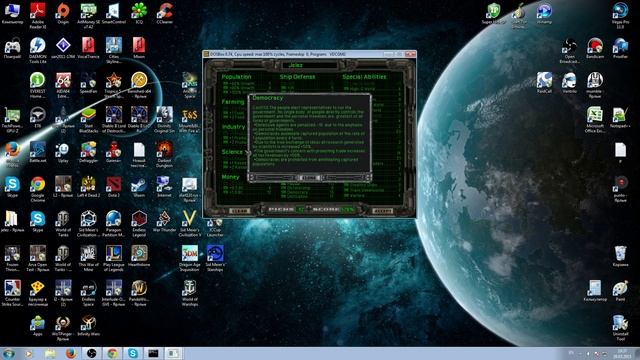The width and height of the screenshot is (640, 360).
Task: Toggle the +0.5 BC Money checkbox
Action: (226, 188)
